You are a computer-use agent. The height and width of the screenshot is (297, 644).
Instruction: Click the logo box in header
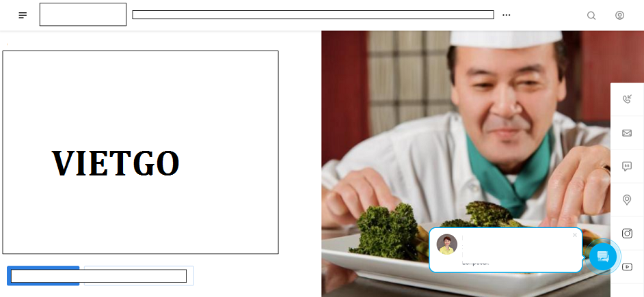pyautogui.click(x=83, y=14)
